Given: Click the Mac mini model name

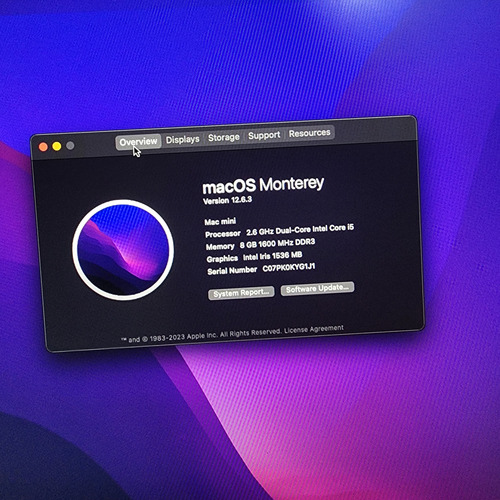Looking at the screenshot, I should coord(220,221).
